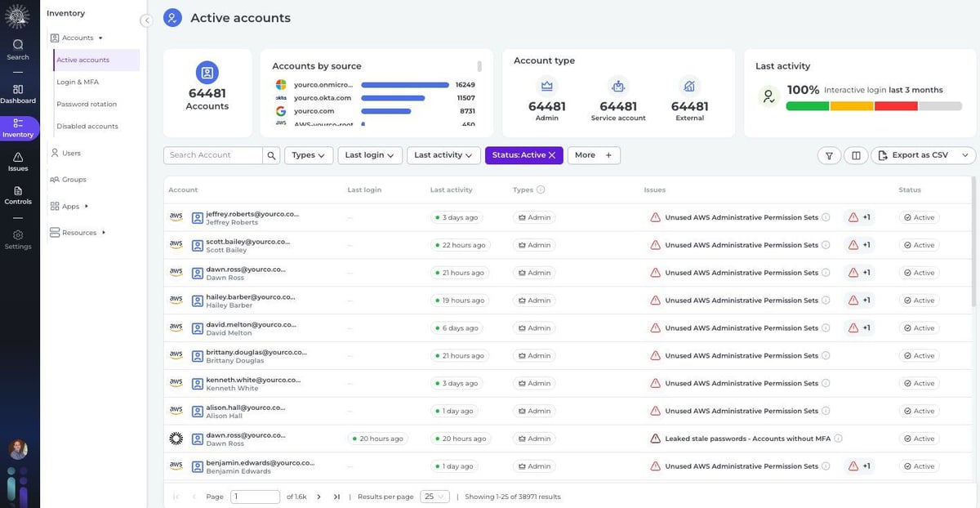Image resolution: width=980 pixels, height=508 pixels.
Task: Open the Last login filter dropdown
Action: pos(370,155)
